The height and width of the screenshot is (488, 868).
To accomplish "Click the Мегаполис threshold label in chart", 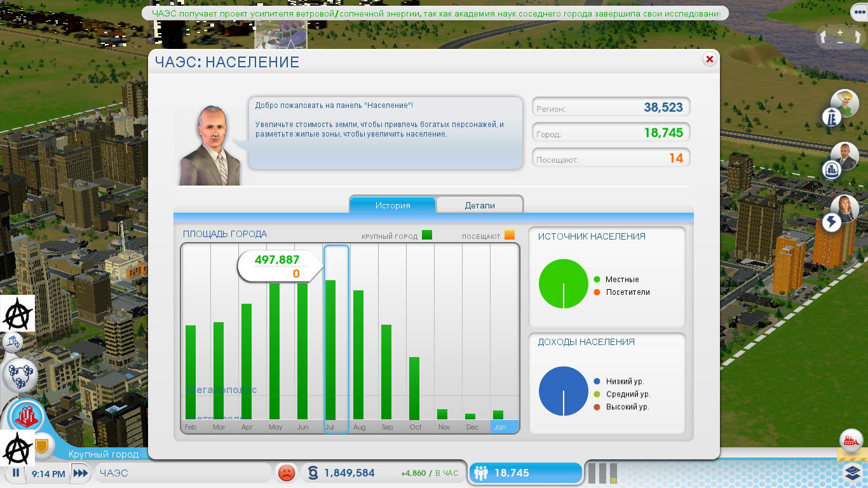I will (x=222, y=390).
